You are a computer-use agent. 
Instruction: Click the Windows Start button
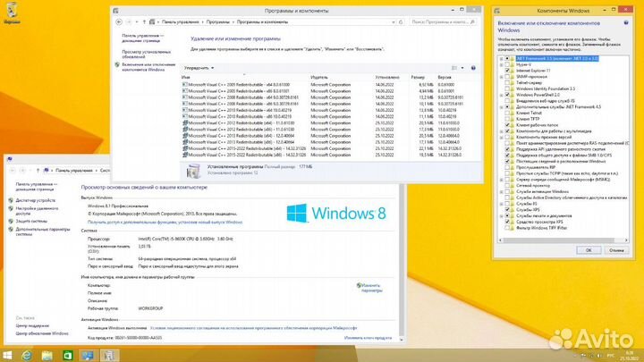[x=7, y=355]
